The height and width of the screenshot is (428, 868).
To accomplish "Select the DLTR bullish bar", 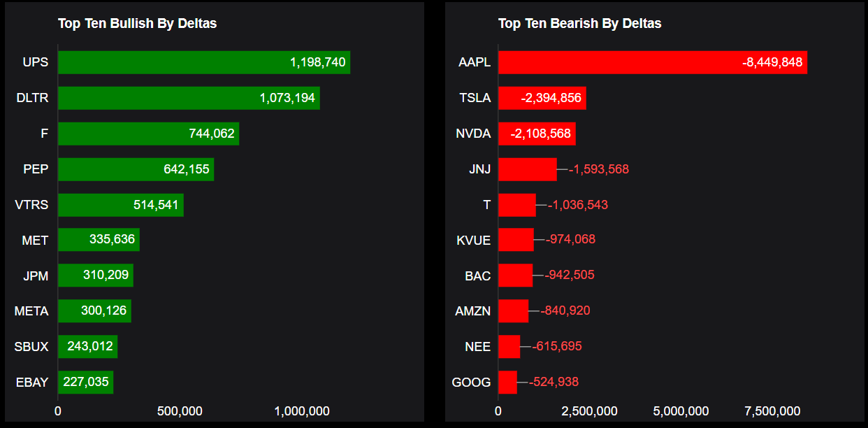I will [x=189, y=98].
